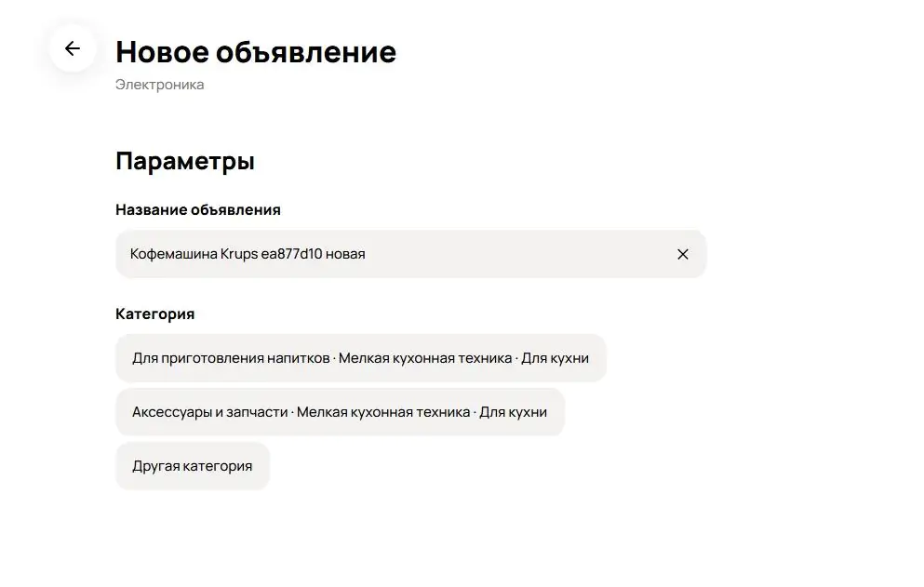
Task: Click the 'Параметры' section heading
Action: pyautogui.click(x=185, y=161)
